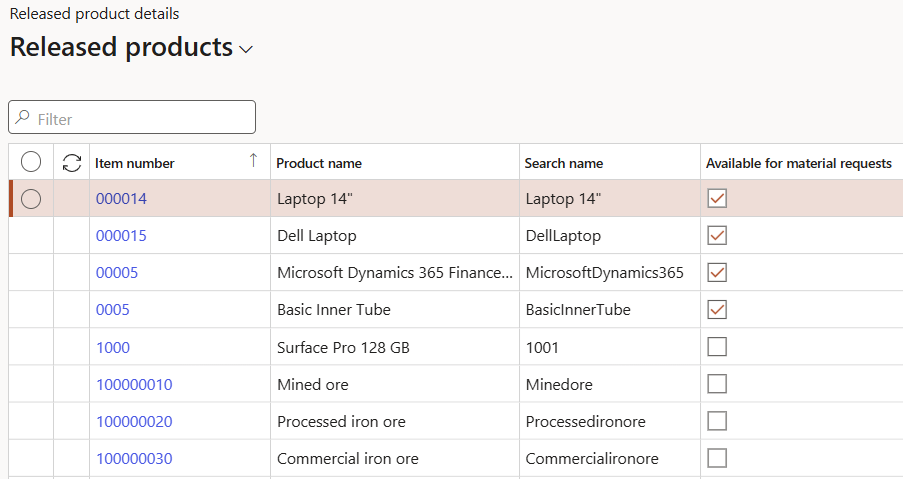Image resolution: width=903 pixels, height=479 pixels.
Task: Click Available for material requests column header
Action: tap(798, 163)
